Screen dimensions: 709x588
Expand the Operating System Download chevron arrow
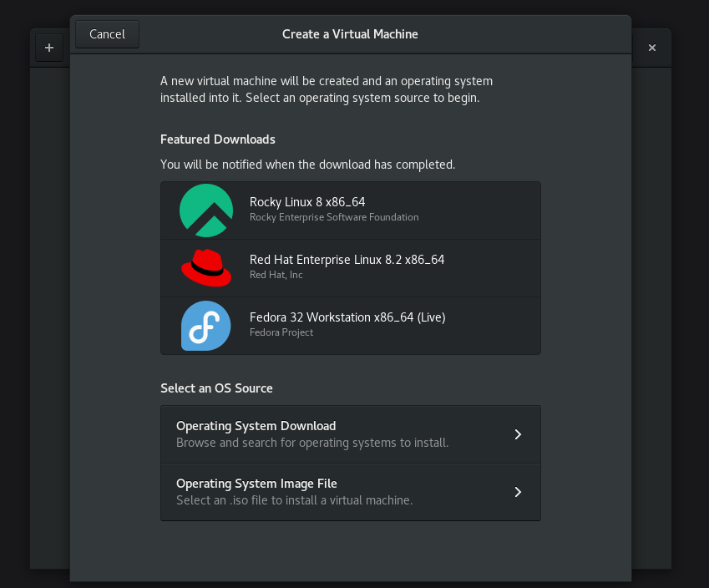518,434
